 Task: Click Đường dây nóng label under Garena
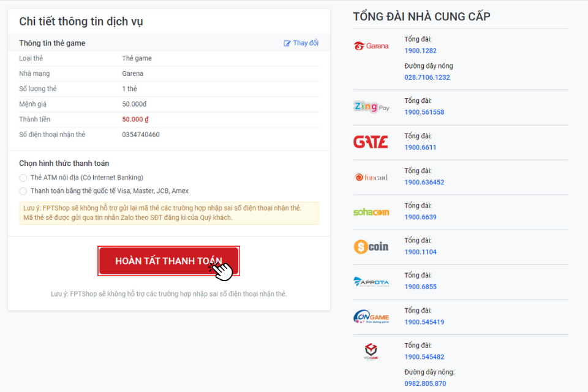click(x=429, y=66)
